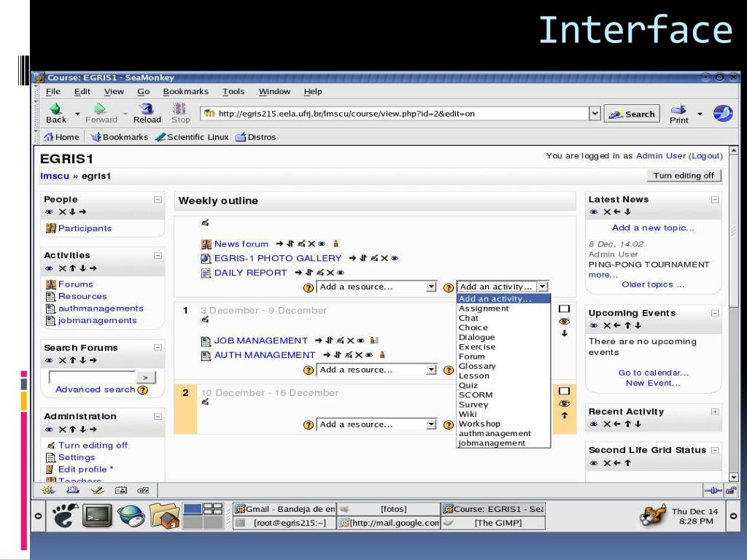The image size is (747, 560).
Task: Open the Scientific Linux bookmark
Action: pyautogui.click(x=192, y=137)
